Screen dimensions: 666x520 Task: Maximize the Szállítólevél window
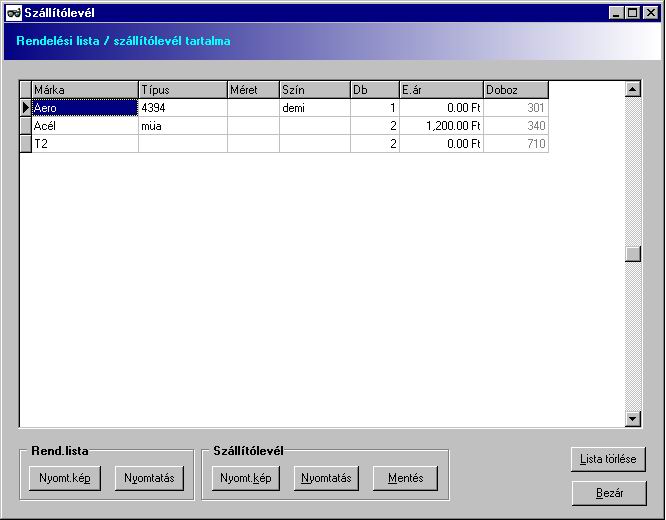click(x=632, y=13)
